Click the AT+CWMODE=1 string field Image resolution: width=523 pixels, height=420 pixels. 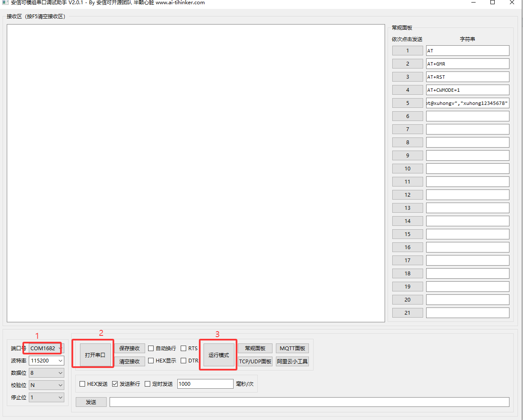(x=467, y=90)
